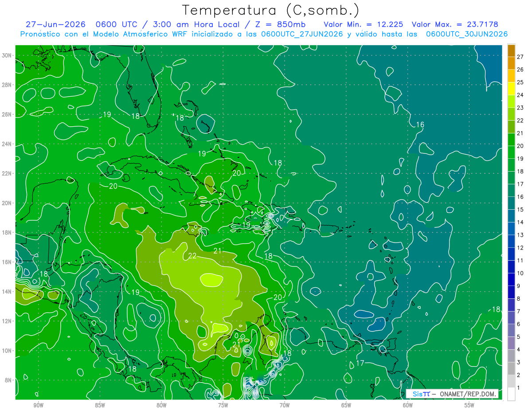Click the "8N" latitude axis label
This screenshot has height=411, width=532.
pos(8,380)
